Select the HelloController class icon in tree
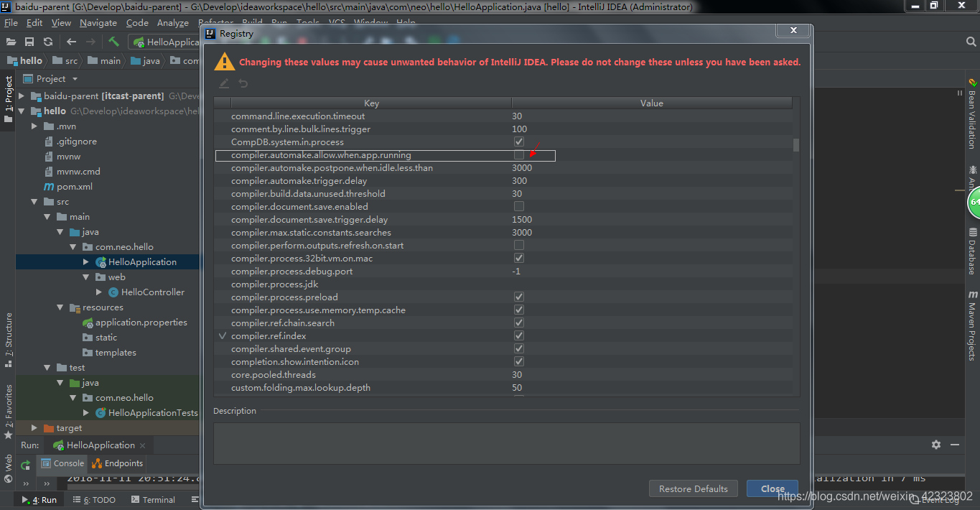The image size is (980, 510). click(113, 292)
